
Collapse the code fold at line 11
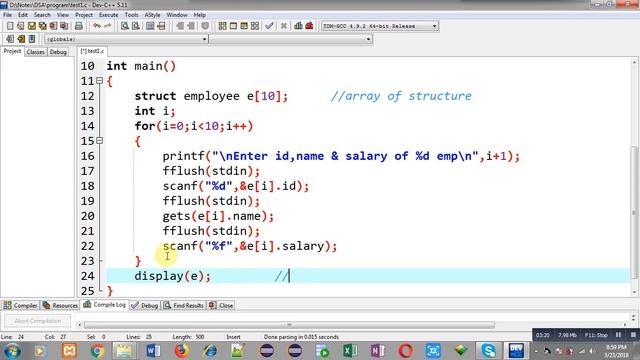click(x=99, y=81)
